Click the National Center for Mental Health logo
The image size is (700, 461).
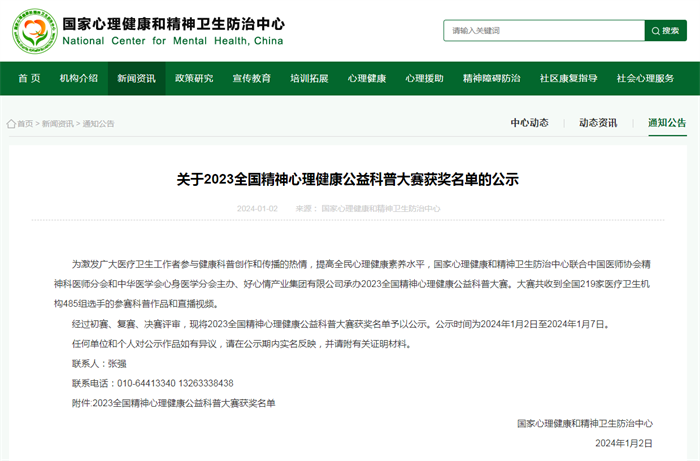tap(33, 30)
